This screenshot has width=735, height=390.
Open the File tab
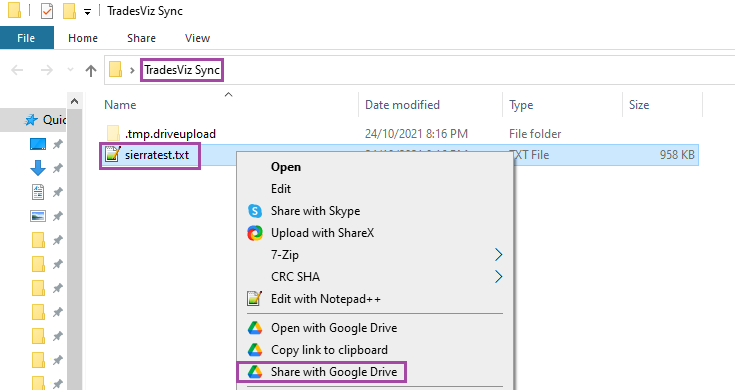click(26, 38)
